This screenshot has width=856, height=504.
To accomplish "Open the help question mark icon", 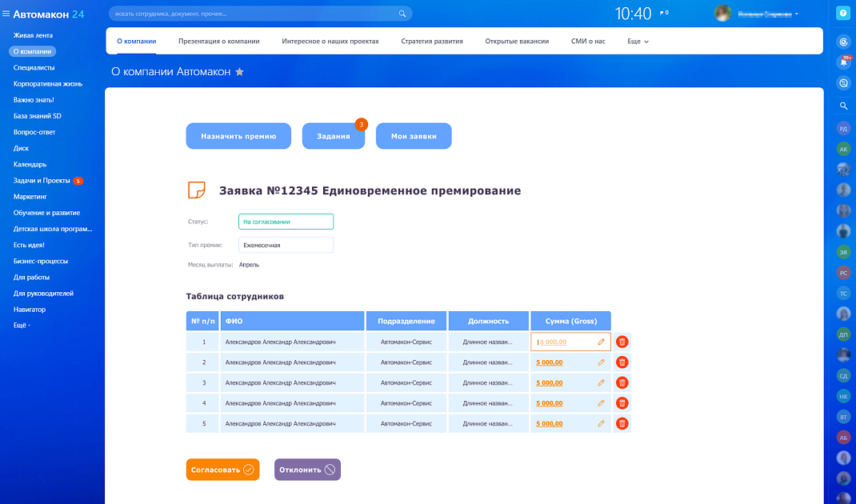I will point(843,13).
